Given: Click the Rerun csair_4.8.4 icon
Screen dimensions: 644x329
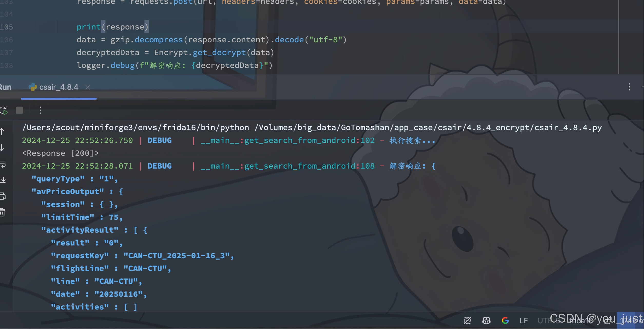Looking at the screenshot, I should pos(4,111).
